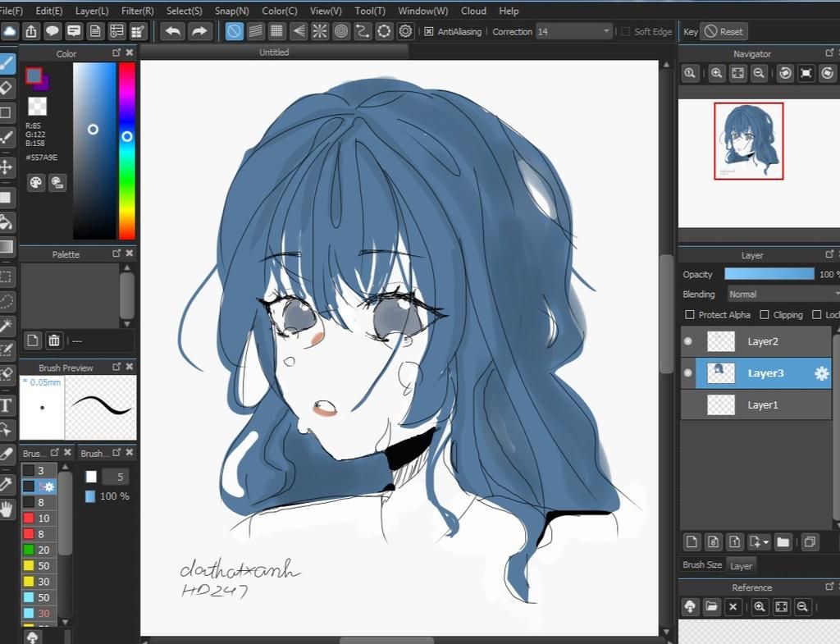This screenshot has width=840, height=644.
Task: Enable the Clipping checkbox
Action: [765, 314]
